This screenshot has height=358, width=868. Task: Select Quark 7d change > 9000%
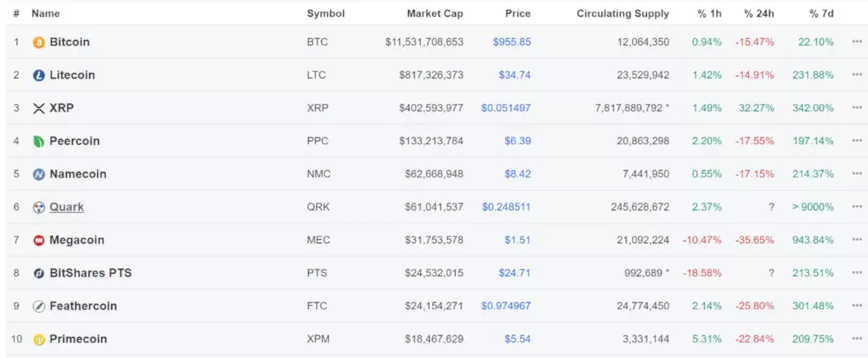(812, 207)
